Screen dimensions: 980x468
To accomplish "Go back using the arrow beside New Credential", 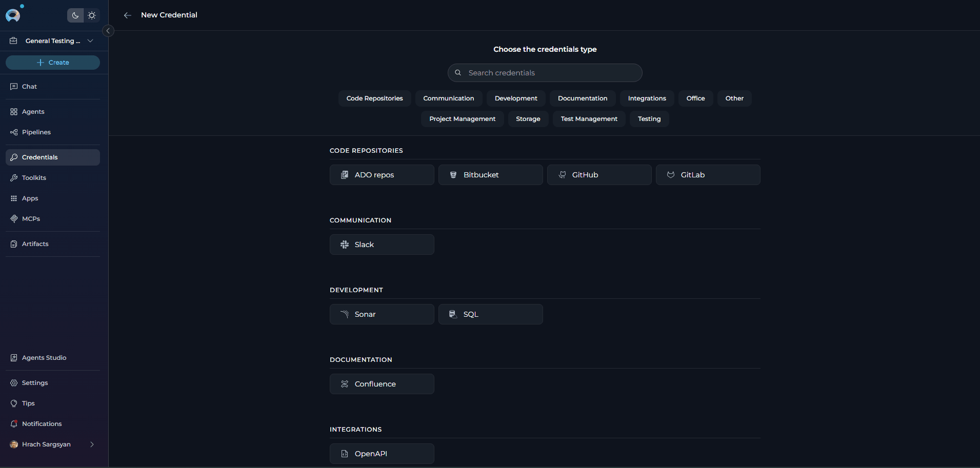I will [x=128, y=15].
